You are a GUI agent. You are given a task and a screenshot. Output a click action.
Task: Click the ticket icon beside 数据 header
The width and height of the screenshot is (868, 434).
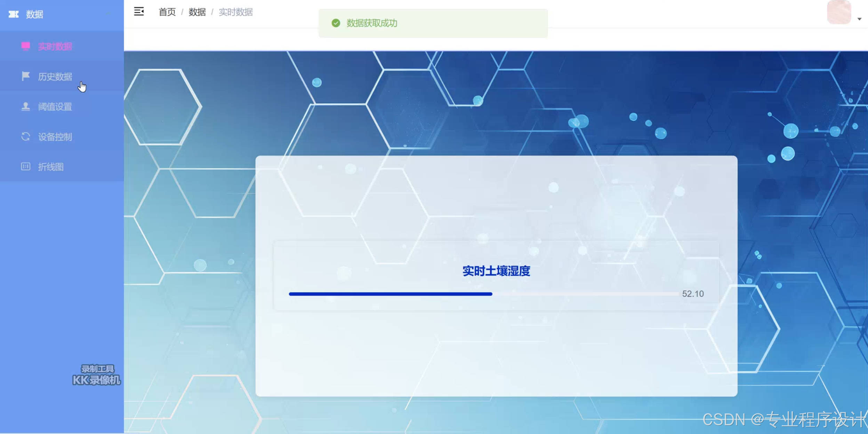tap(14, 14)
